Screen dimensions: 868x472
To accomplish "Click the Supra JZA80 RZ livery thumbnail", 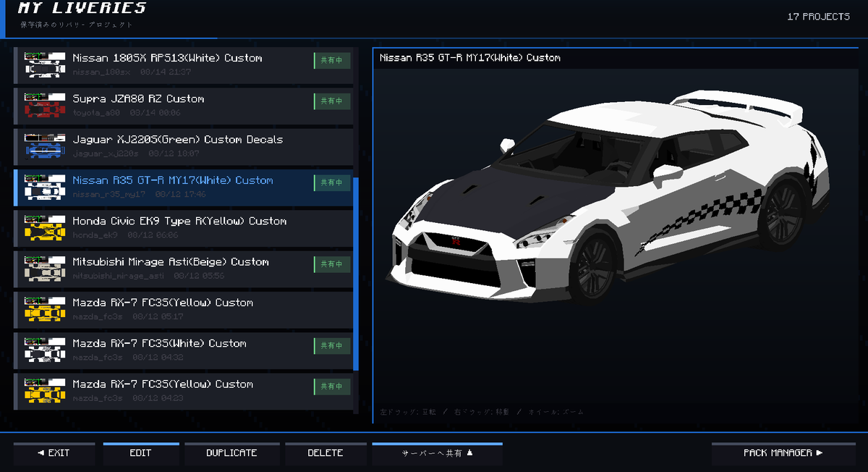I will 46,106.
